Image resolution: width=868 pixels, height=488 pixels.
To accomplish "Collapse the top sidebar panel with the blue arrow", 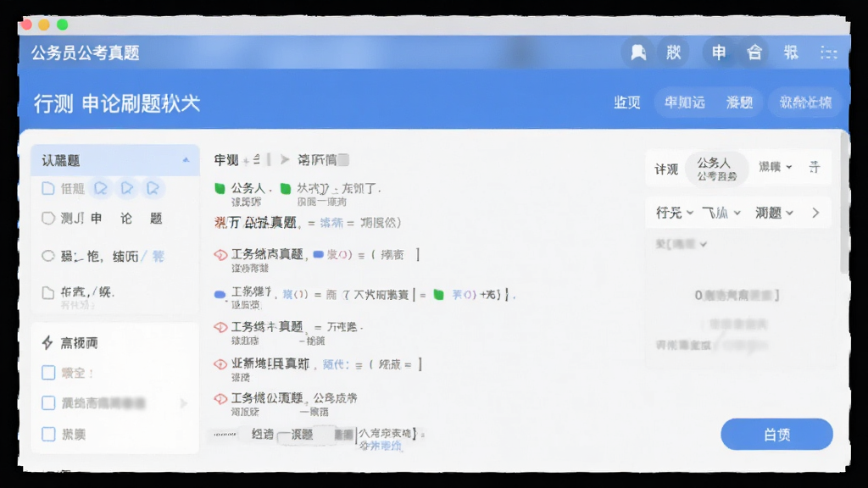I will point(186,160).
